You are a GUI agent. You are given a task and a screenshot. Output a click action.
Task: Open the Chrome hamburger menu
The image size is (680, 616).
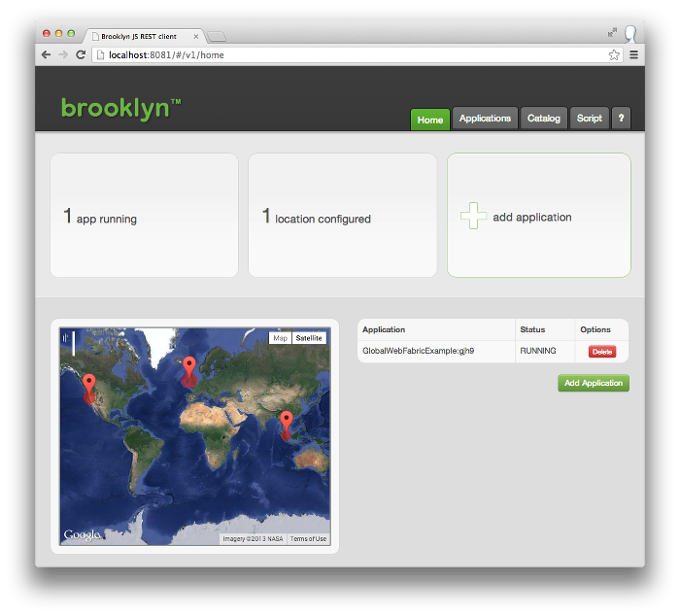coord(633,55)
